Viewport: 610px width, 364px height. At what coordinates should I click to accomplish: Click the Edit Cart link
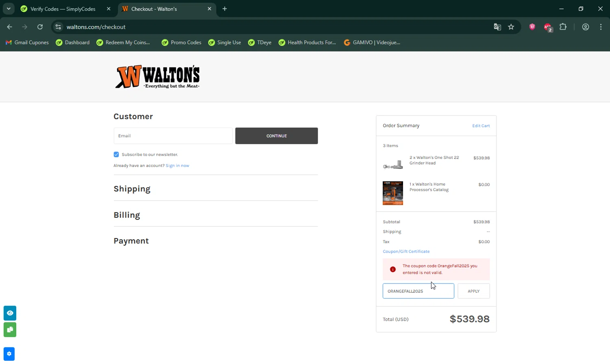tap(481, 126)
